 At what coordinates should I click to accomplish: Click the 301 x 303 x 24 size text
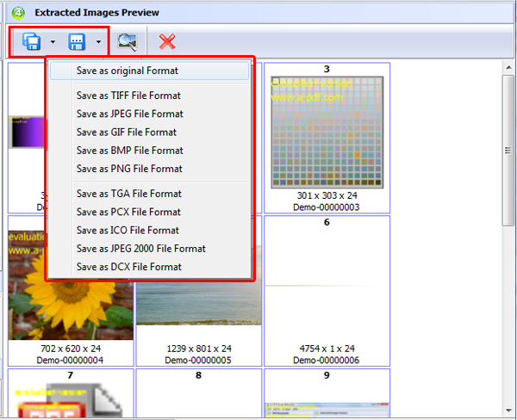pyautogui.click(x=327, y=195)
